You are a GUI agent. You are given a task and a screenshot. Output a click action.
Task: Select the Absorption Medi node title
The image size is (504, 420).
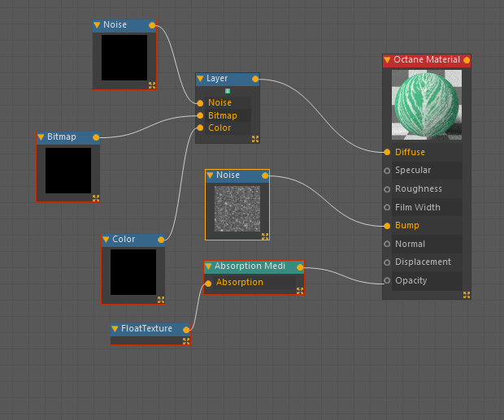tap(250, 266)
